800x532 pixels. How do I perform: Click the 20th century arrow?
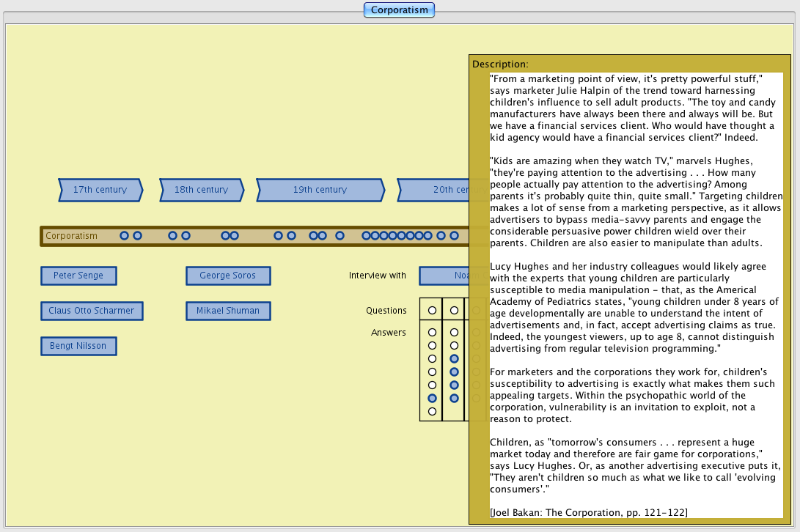click(436, 190)
